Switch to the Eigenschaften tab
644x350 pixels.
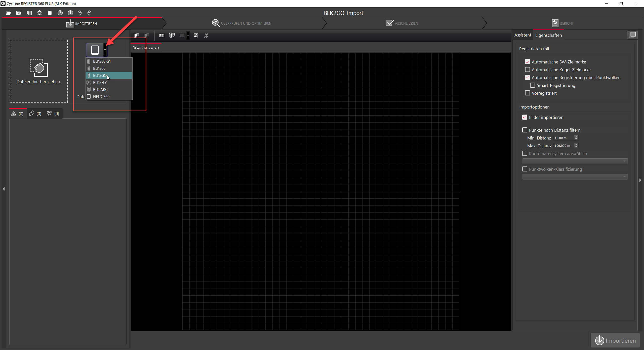(548, 35)
